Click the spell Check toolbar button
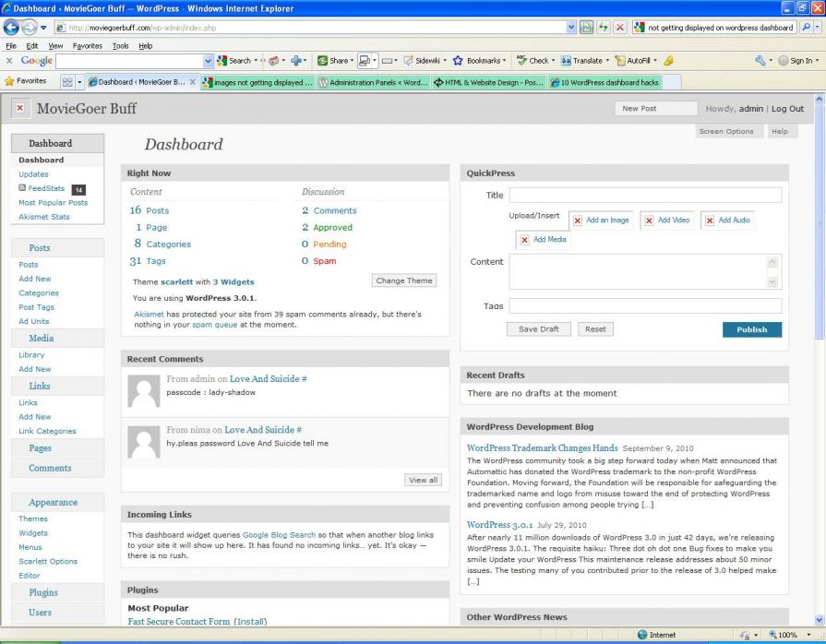The height and width of the screenshot is (644, 826). click(x=533, y=61)
